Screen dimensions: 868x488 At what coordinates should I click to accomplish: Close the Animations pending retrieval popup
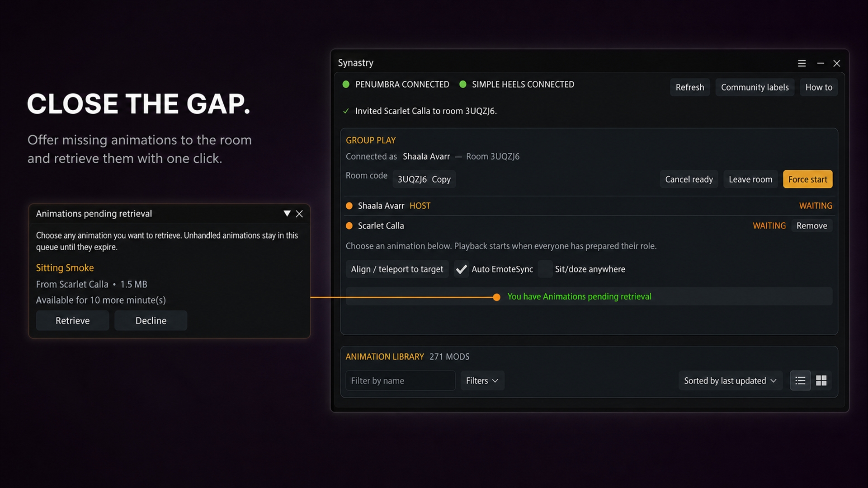299,214
